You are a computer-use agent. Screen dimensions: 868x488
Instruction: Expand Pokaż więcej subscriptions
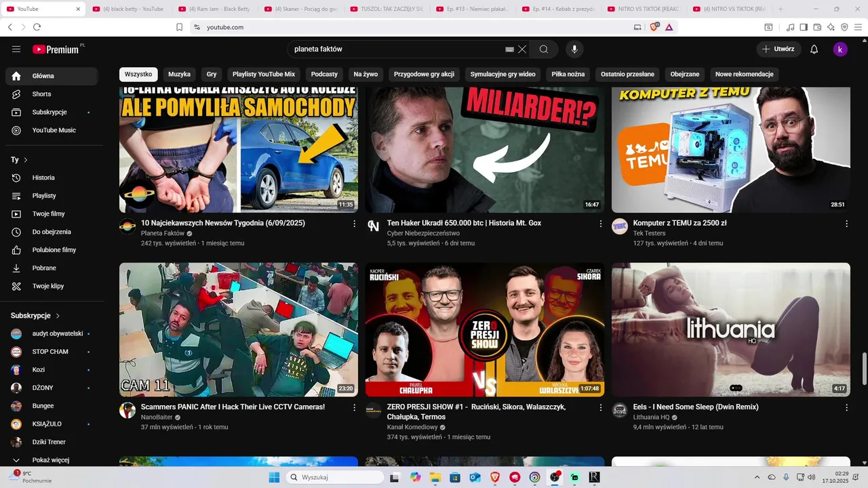54,460
